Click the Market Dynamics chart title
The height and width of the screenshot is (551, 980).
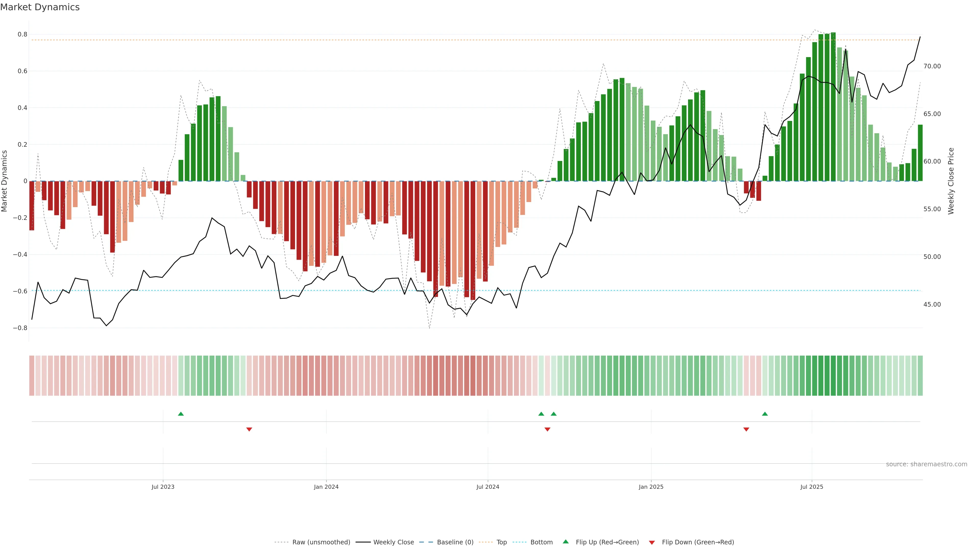40,7
